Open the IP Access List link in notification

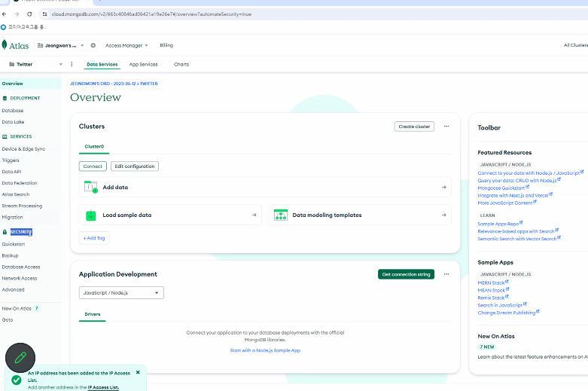tap(103, 387)
